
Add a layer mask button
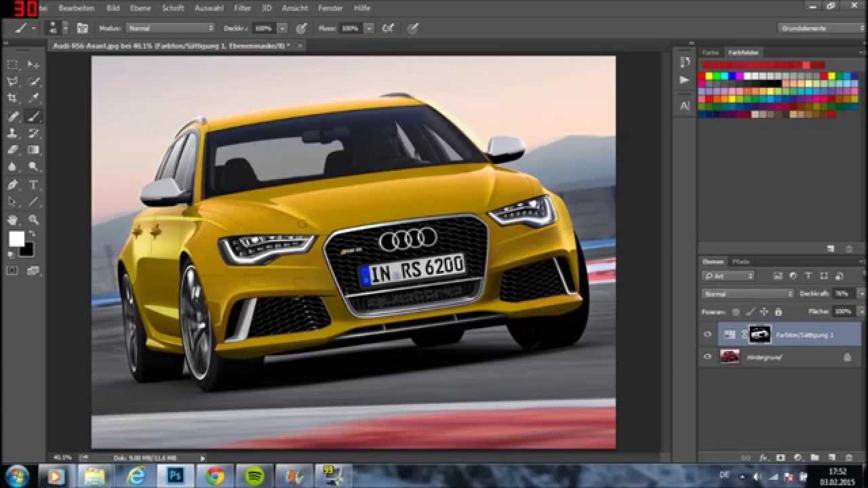(781, 458)
